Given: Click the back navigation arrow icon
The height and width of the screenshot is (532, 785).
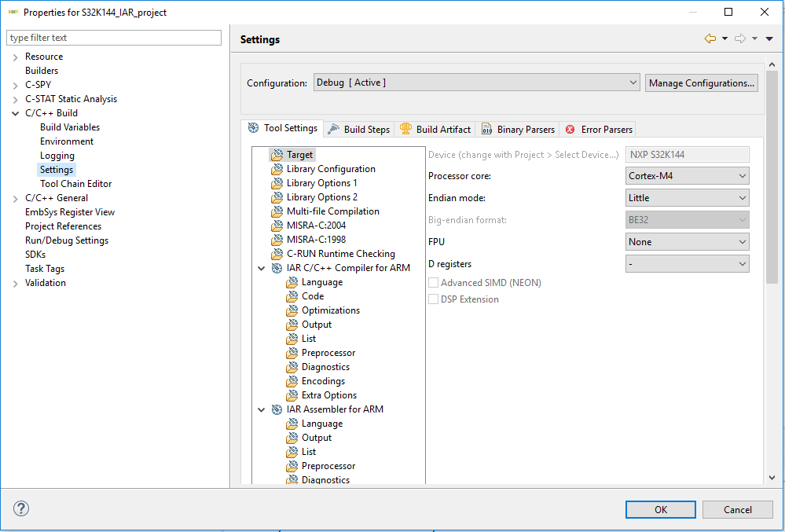Looking at the screenshot, I should [710, 39].
